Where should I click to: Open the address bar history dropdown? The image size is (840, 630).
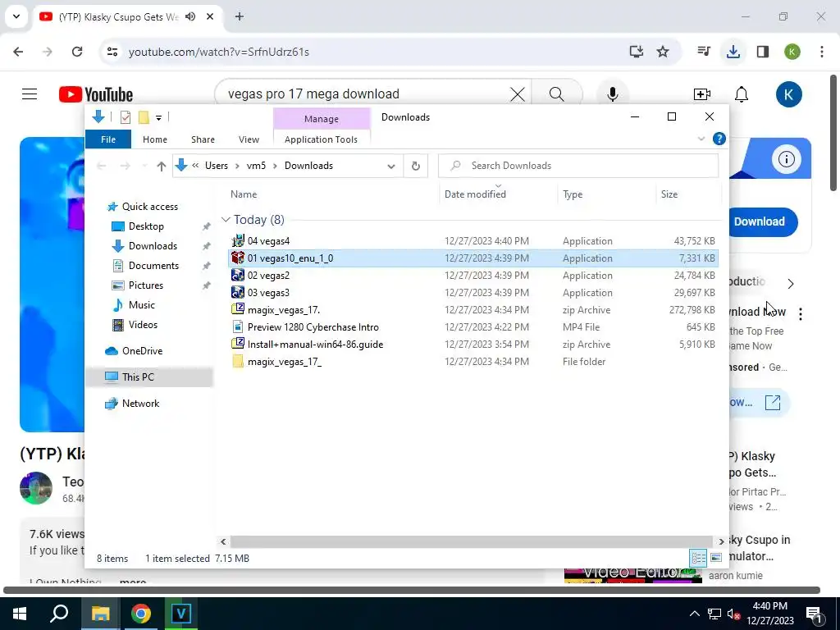click(x=391, y=166)
